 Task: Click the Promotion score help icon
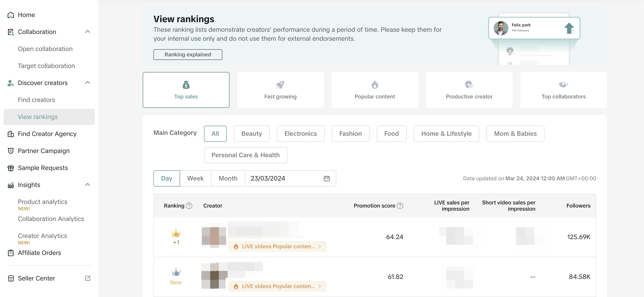tap(400, 206)
